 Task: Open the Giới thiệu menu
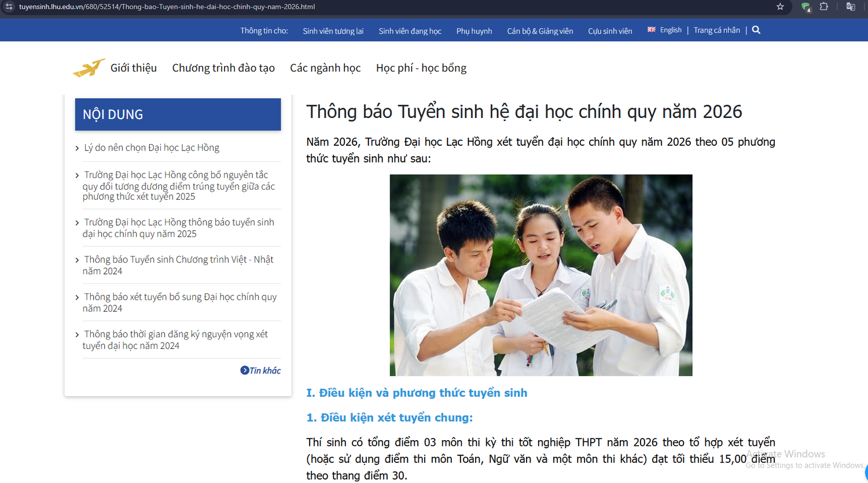click(x=134, y=68)
